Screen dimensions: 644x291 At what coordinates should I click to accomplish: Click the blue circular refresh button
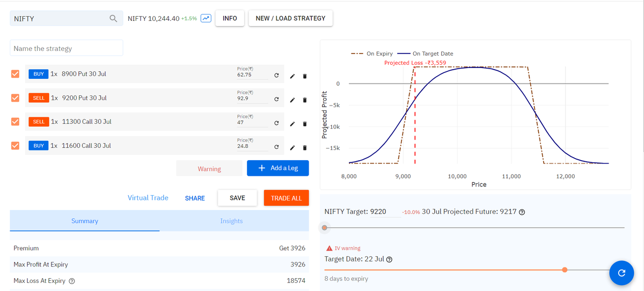(x=621, y=273)
